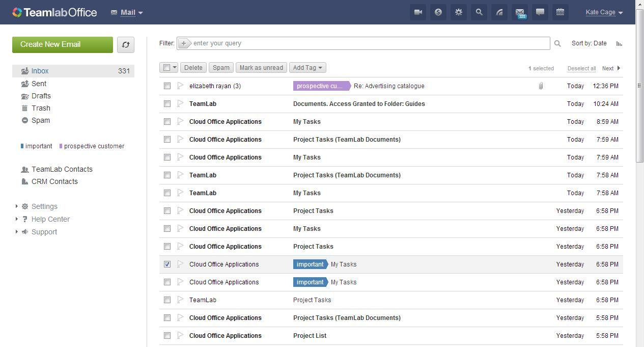The width and height of the screenshot is (644, 347).
Task: Filter by the prospective customer tag label
Action: (x=94, y=146)
